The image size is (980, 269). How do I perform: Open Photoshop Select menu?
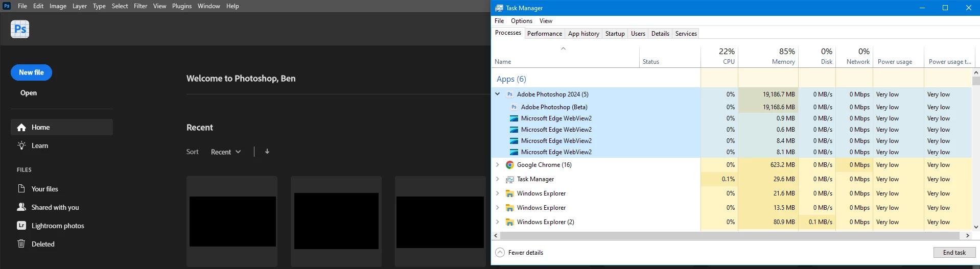(120, 6)
